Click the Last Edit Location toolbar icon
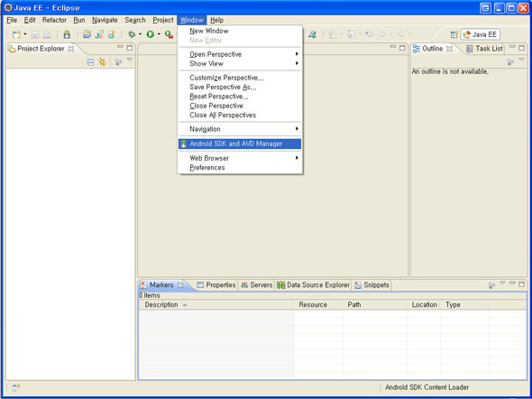The width and height of the screenshot is (532, 399). pos(370,34)
